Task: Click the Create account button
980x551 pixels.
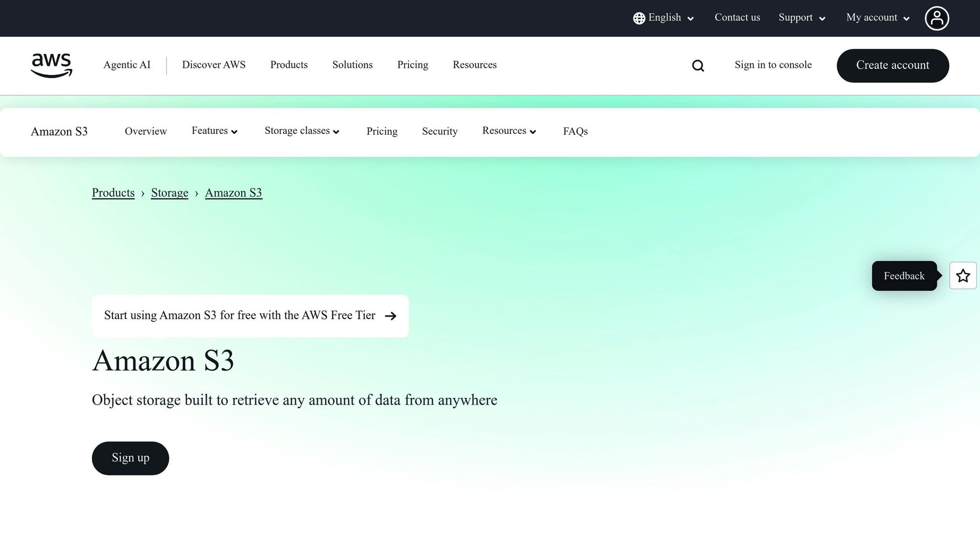Action: (892, 66)
